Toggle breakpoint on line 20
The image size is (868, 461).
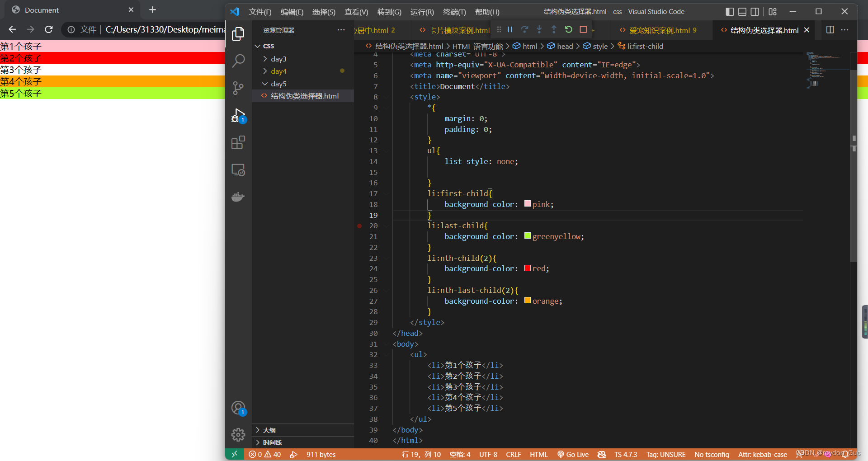(359, 226)
